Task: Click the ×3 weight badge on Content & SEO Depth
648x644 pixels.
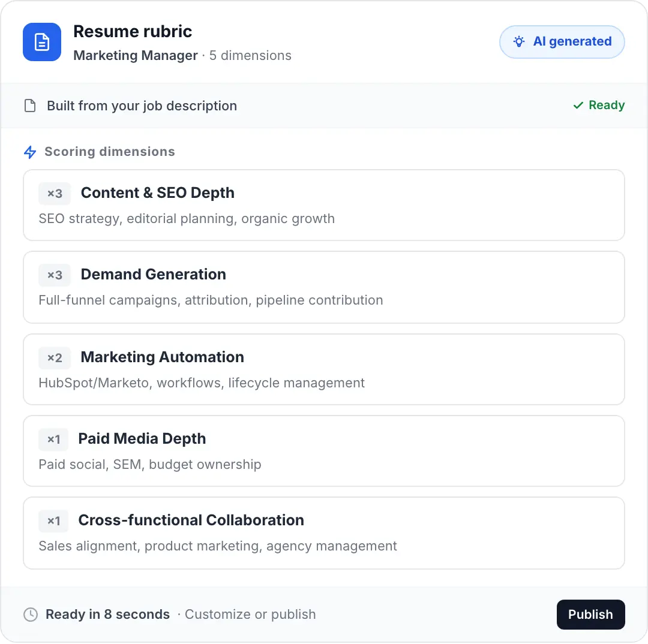Action: pyautogui.click(x=54, y=193)
